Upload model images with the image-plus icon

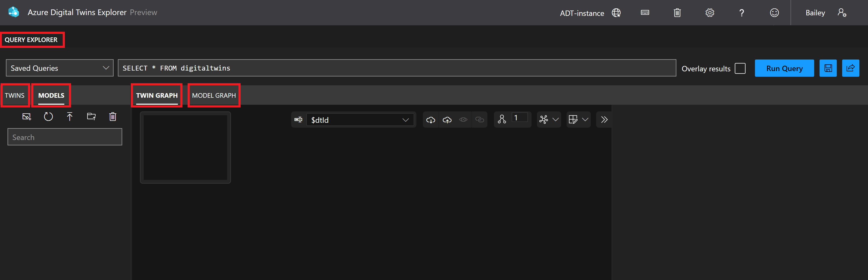(x=27, y=117)
